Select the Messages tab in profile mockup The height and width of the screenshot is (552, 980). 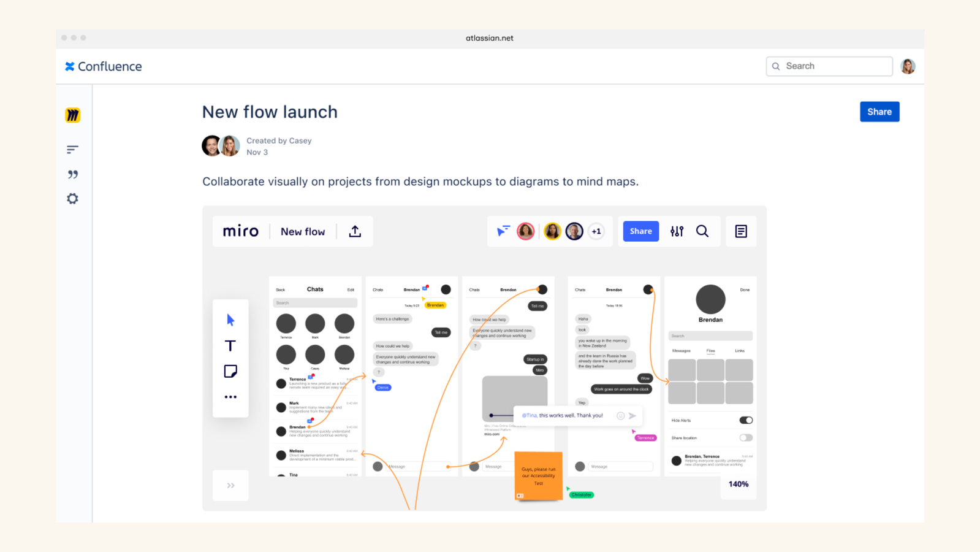[681, 351]
